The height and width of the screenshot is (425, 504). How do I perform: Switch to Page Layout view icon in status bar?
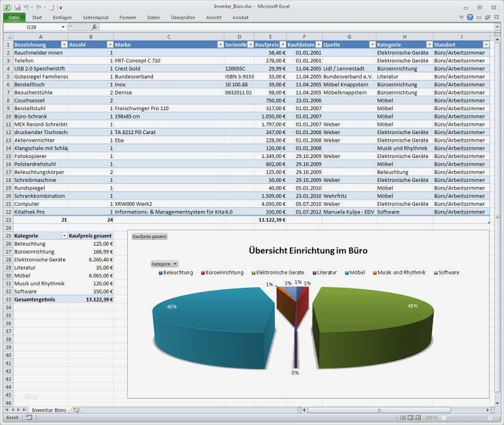click(x=410, y=417)
